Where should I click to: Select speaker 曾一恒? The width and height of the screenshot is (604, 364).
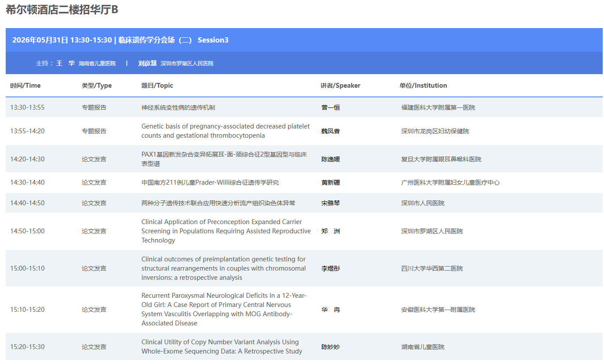[331, 107]
